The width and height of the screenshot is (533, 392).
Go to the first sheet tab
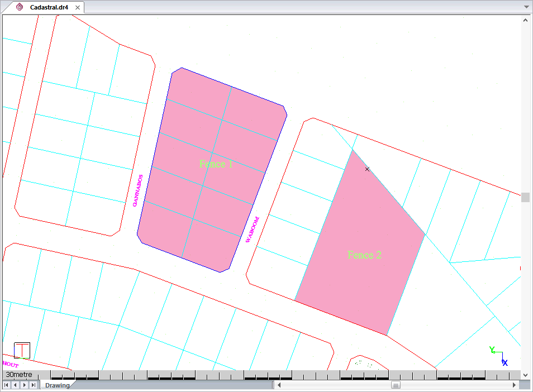[x=7, y=385]
